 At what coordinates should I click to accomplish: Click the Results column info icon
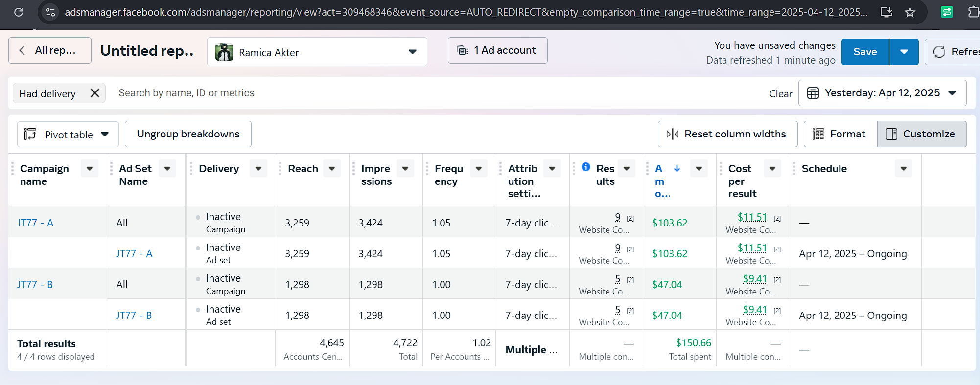point(586,167)
